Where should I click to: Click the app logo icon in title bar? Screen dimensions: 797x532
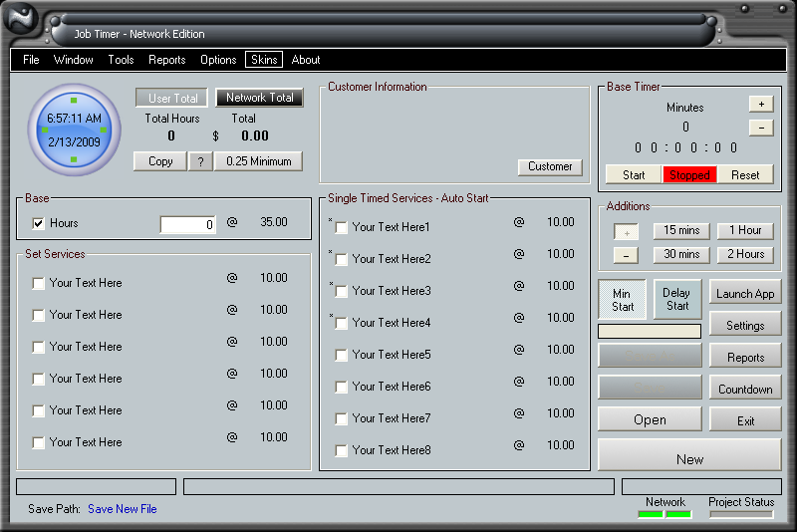click(21, 18)
